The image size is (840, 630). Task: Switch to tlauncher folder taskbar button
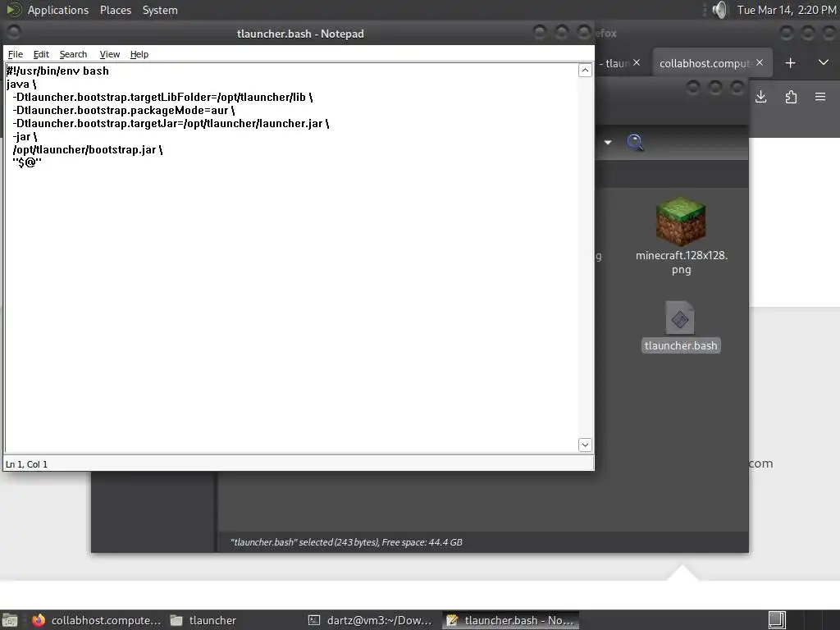click(203, 620)
